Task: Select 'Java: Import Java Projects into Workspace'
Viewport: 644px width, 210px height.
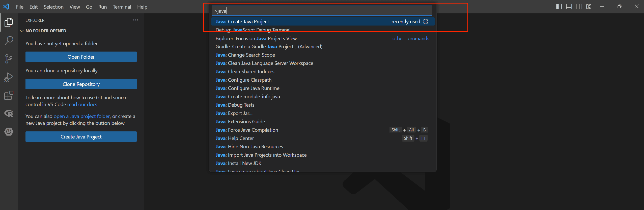Action: point(323,155)
